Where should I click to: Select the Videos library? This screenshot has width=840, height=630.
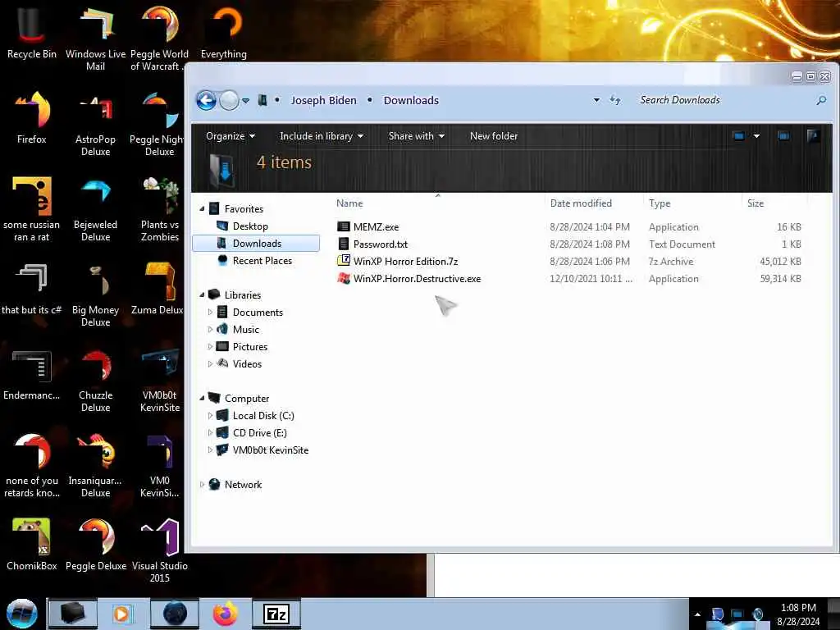click(247, 363)
